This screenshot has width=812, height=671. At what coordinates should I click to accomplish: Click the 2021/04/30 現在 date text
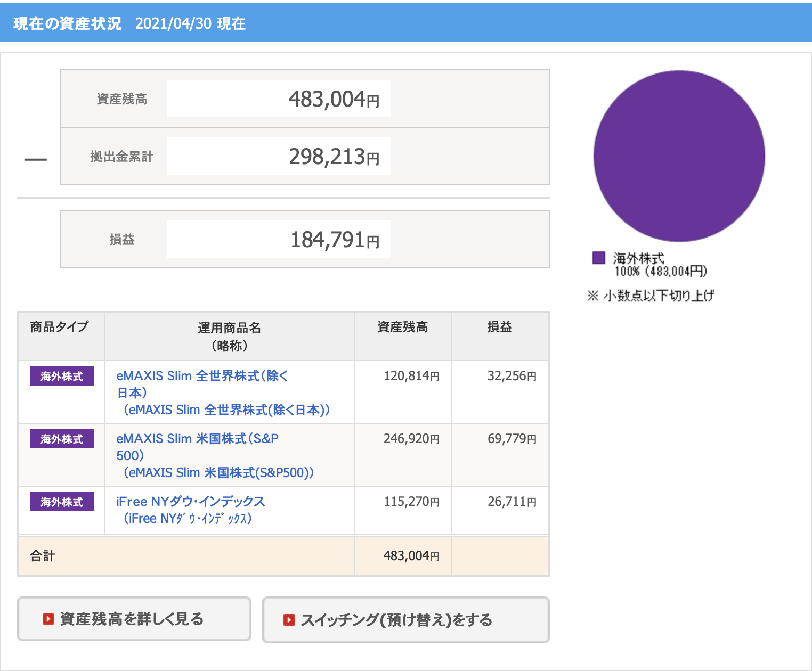(x=191, y=23)
